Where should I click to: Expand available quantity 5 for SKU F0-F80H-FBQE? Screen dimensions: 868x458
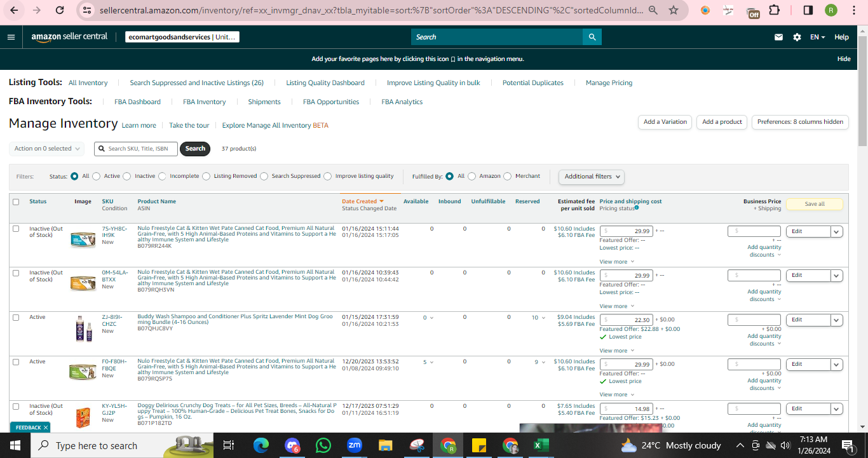pos(428,362)
